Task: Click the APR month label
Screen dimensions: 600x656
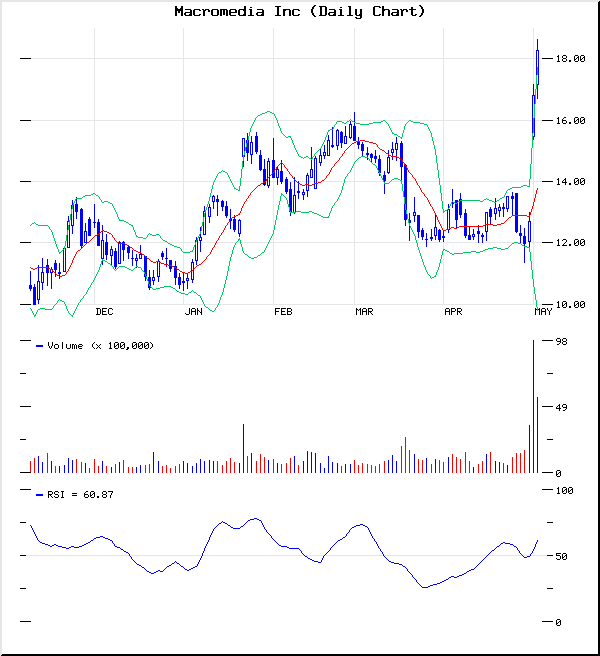Action: pos(453,312)
